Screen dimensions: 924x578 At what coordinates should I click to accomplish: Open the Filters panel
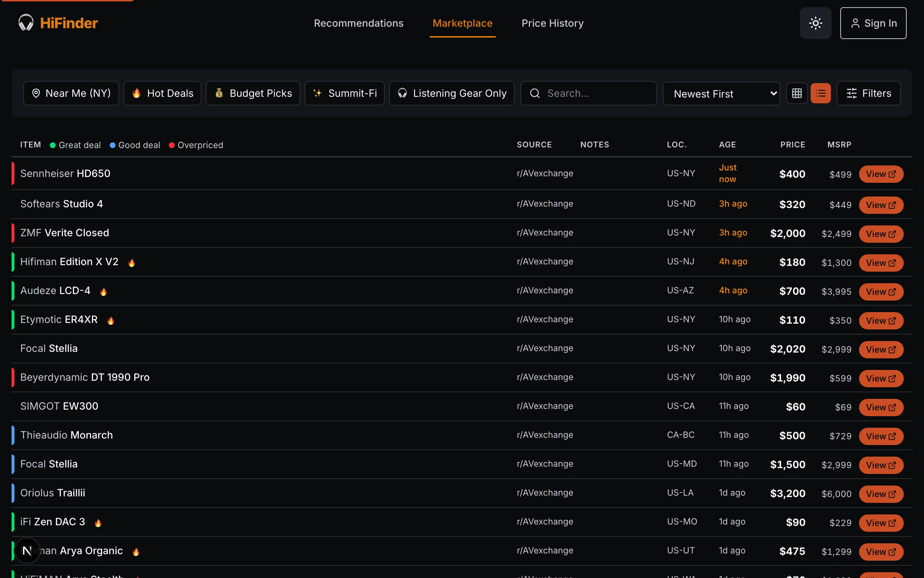pos(869,93)
